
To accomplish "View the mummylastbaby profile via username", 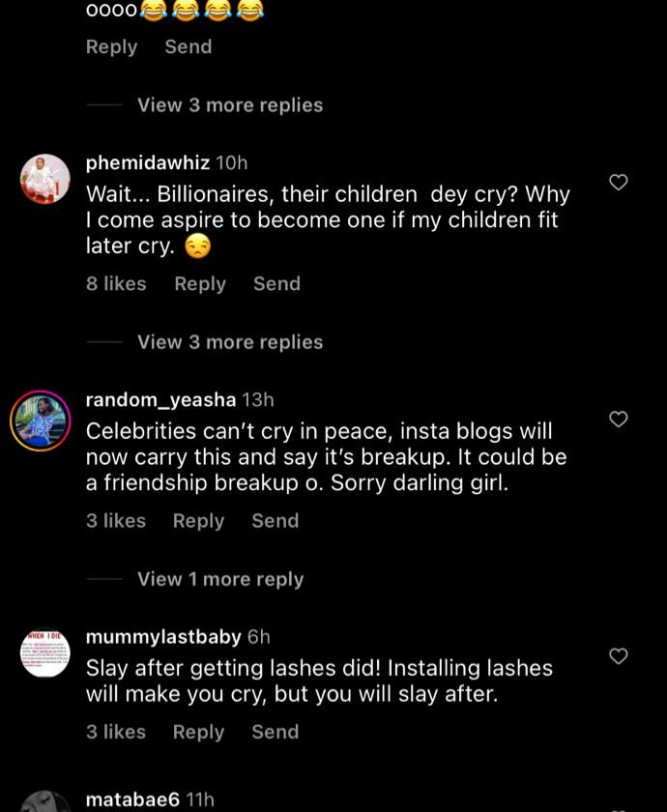I will point(163,637).
